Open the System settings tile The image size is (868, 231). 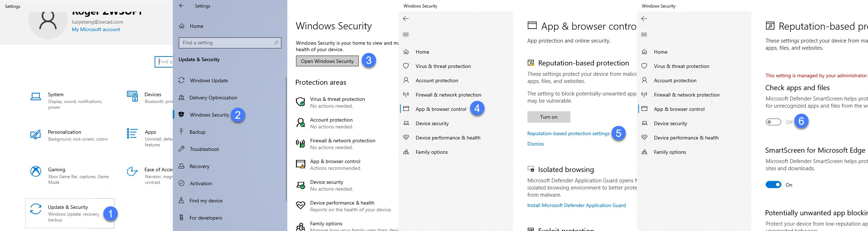click(x=70, y=100)
